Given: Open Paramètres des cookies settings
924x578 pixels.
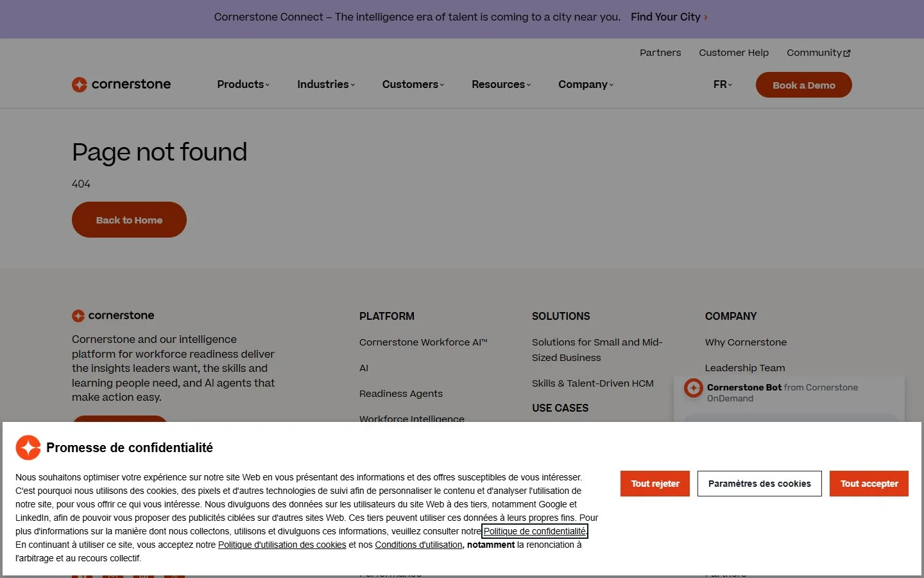Looking at the screenshot, I should 760,484.
